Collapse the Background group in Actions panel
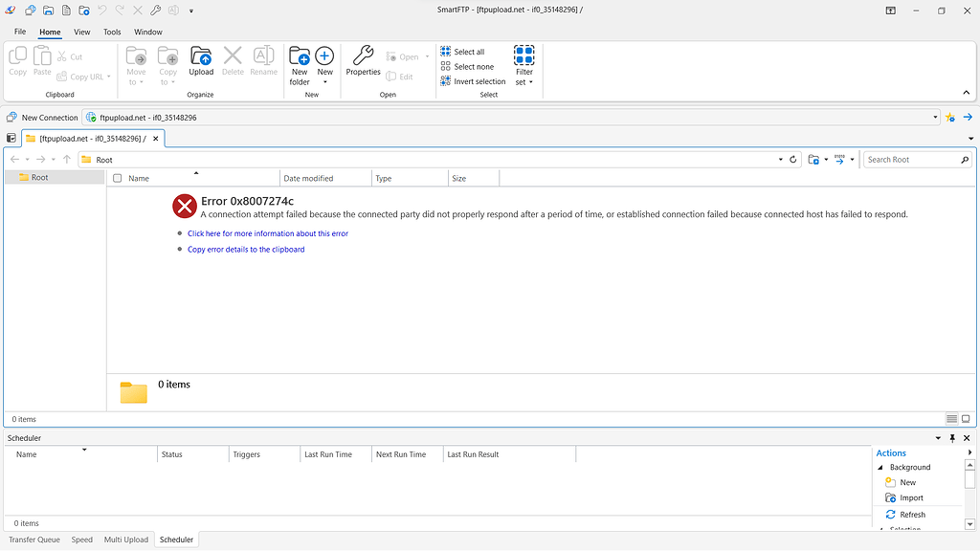 (x=880, y=467)
